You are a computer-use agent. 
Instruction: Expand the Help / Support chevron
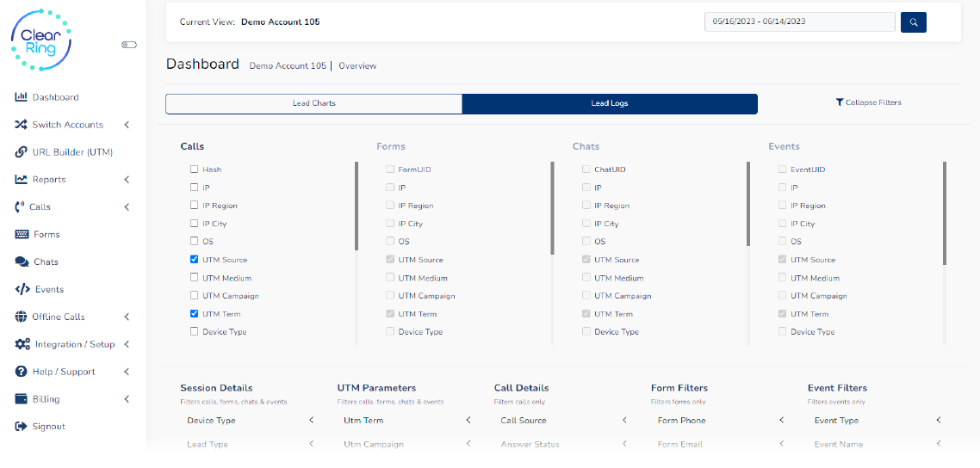click(127, 372)
